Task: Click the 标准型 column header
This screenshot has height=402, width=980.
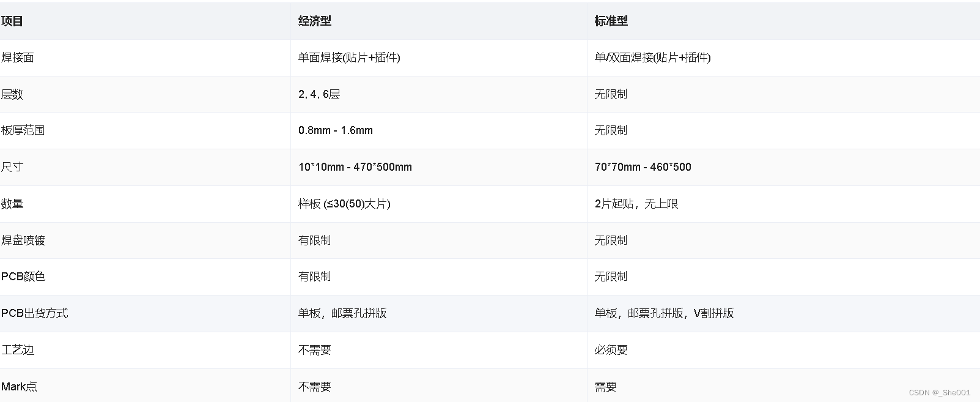Action: (x=611, y=21)
